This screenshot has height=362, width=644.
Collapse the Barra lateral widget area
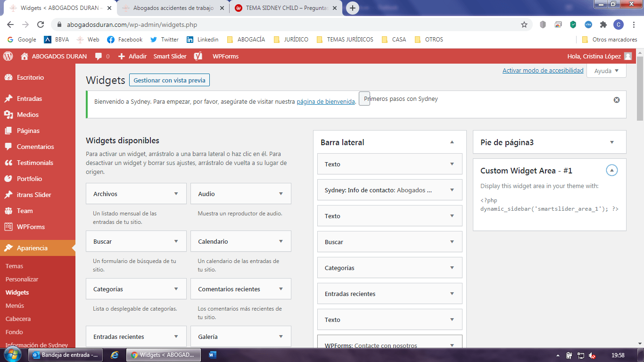pyautogui.click(x=452, y=142)
